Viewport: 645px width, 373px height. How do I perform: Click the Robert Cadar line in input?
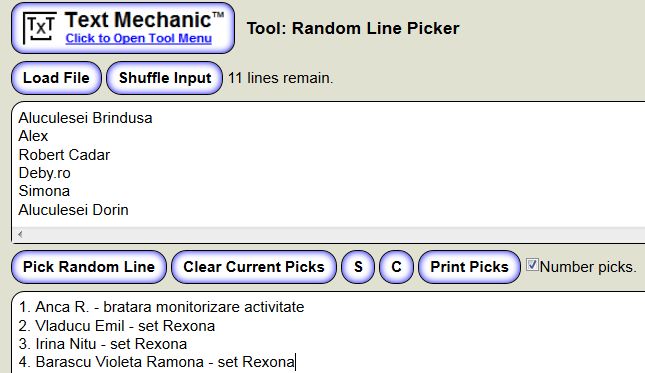tap(64, 155)
